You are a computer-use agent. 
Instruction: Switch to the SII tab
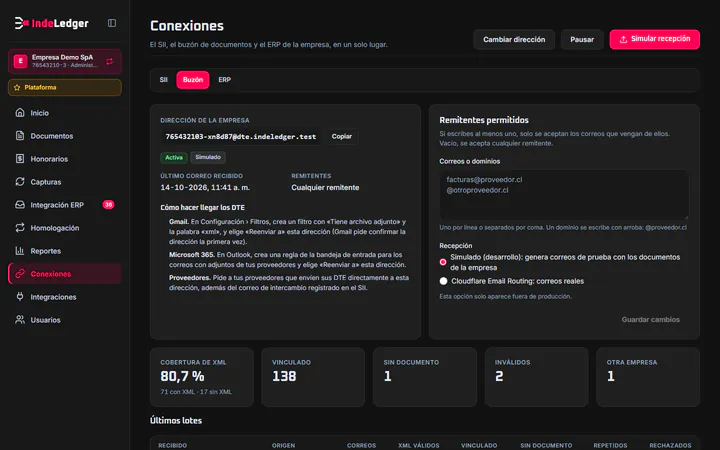point(163,80)
